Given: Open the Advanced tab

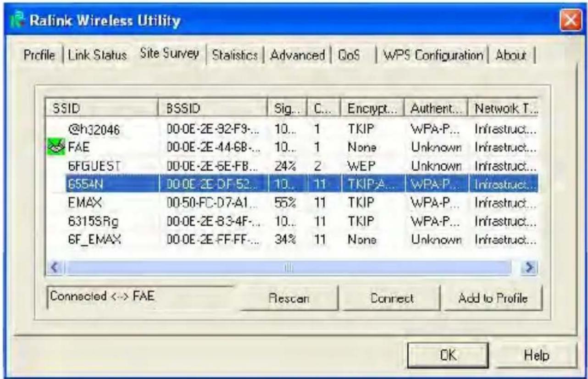Looking at the screenshot, I should click(x=298, y=56).
